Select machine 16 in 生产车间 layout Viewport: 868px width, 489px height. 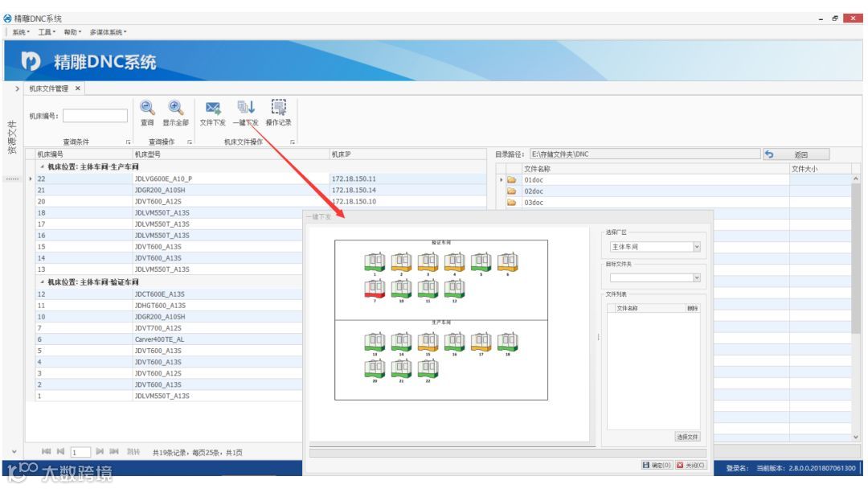454,341
